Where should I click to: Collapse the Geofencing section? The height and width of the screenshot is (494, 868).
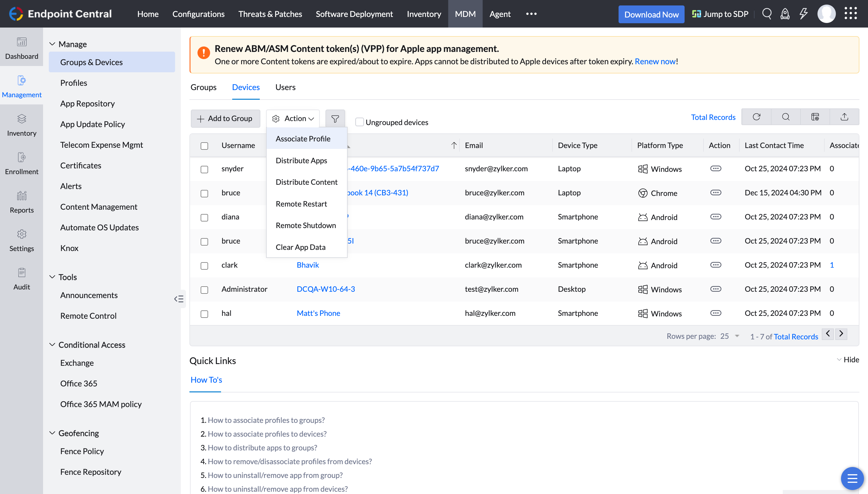(52, 433)
